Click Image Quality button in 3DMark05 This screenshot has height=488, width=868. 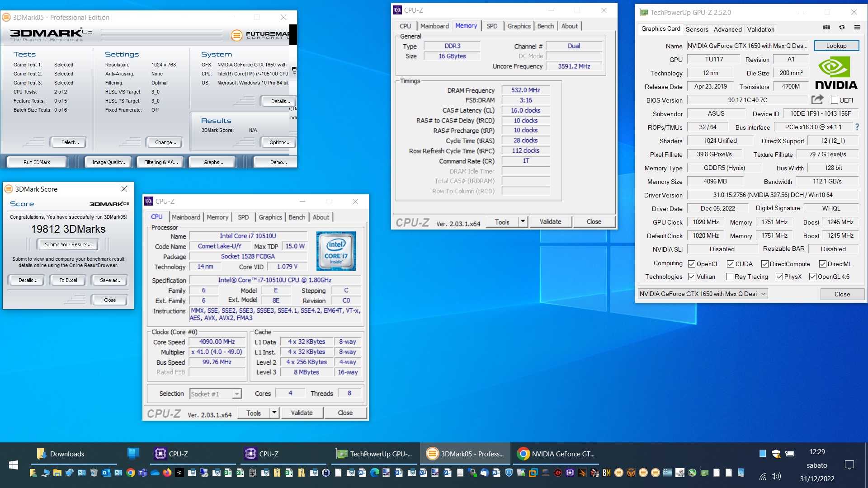point(109,162)
